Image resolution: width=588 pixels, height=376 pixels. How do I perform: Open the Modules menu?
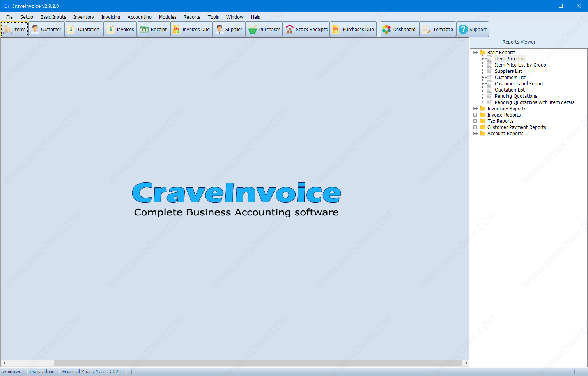[x=168, y=17]
